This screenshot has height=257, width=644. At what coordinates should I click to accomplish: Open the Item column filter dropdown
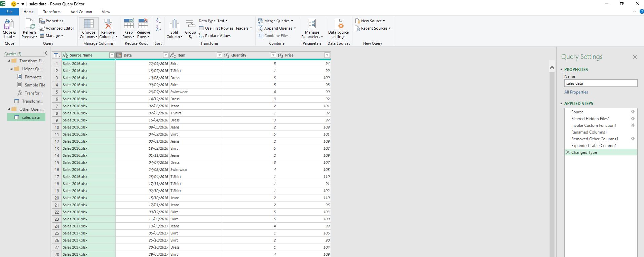[x=219, y=55]
